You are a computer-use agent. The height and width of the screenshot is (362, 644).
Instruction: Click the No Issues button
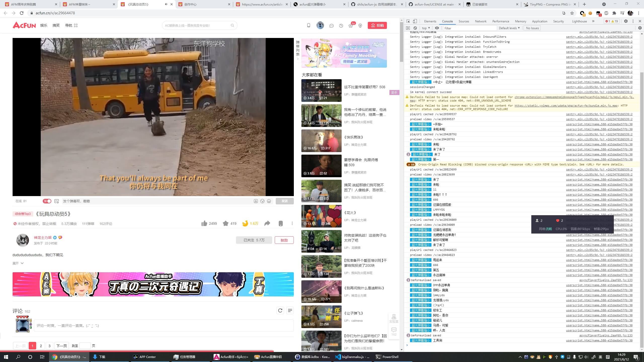pos(532,28)
